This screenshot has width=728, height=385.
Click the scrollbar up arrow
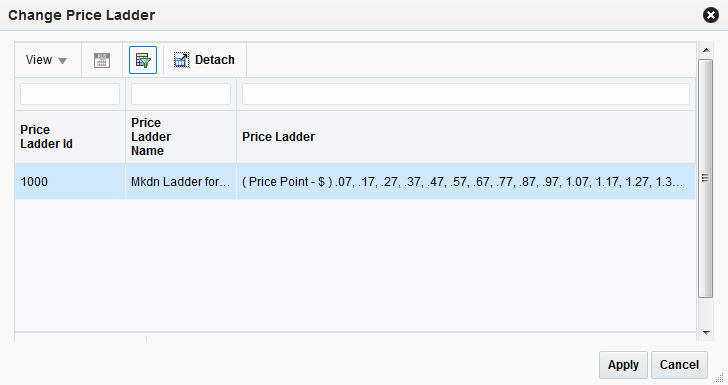pyautogui.click(x=706, y=50)
